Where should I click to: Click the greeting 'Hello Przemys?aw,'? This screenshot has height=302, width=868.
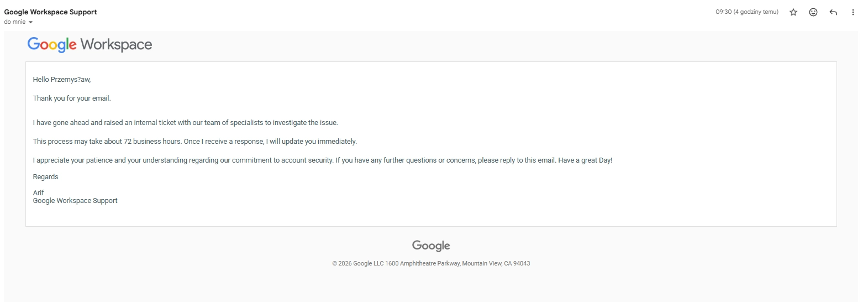tap(62, 80)
